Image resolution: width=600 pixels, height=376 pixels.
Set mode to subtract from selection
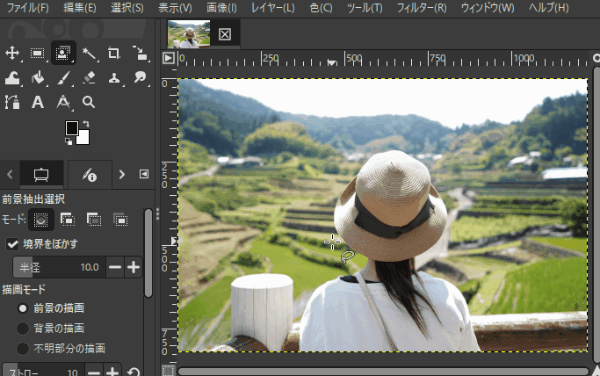tap(94, 220)
